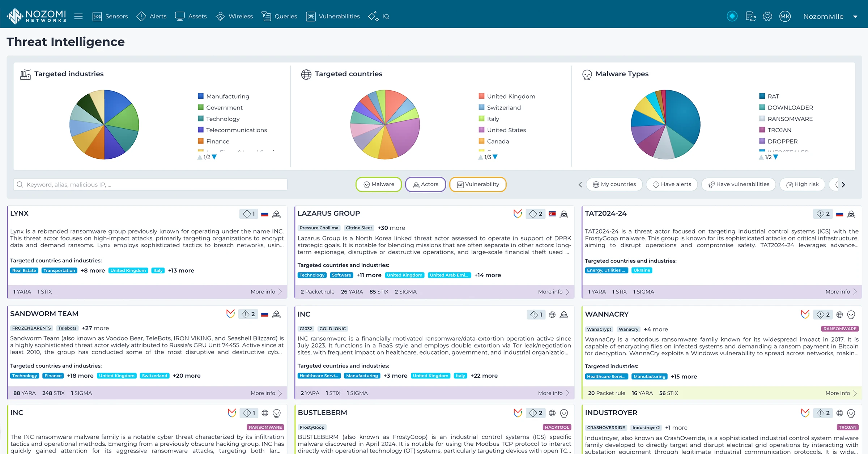Toggle the Actors filter
868x454 pixels.
[425, 184]
